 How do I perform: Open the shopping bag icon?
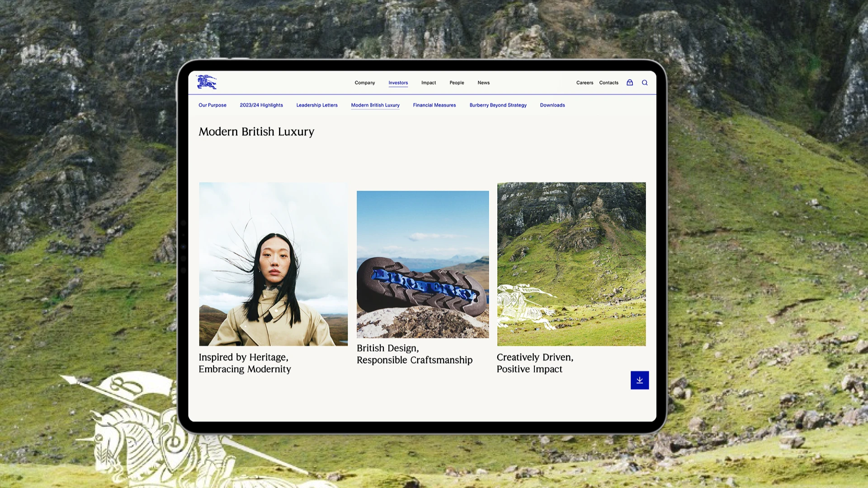pyautogui.click(x=630, y=82)
